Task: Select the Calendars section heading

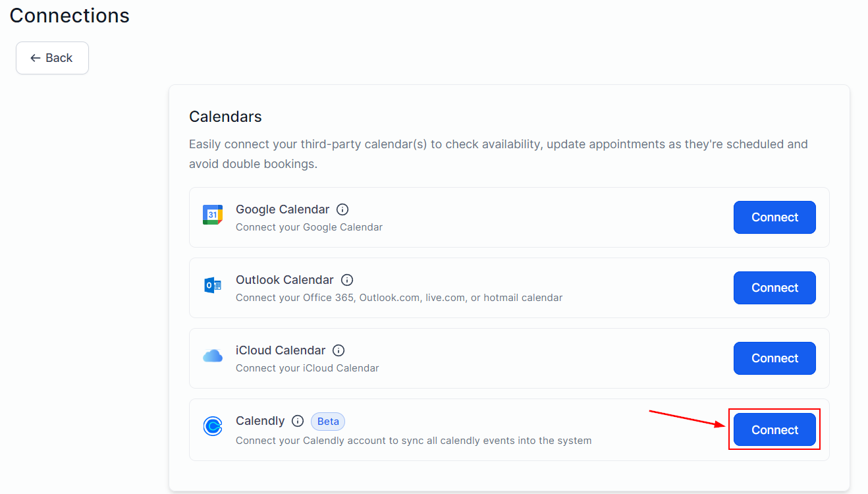Action: point(225,116)
